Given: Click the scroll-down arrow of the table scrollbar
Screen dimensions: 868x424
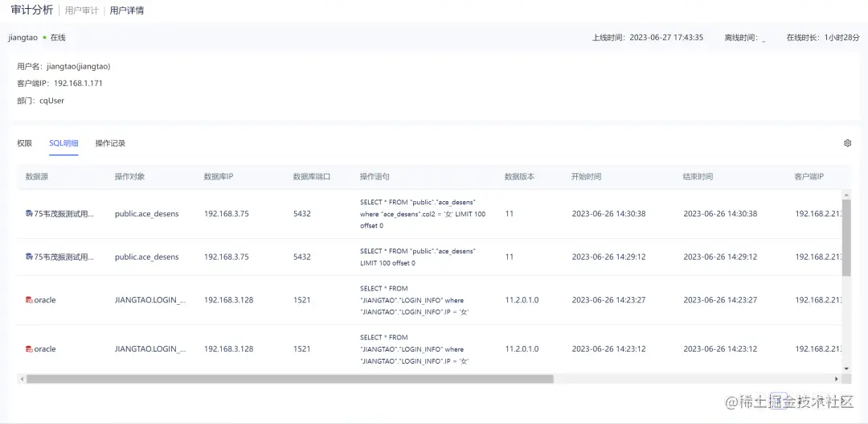Looking at the screenshot, I should click(x=845, y=368).
